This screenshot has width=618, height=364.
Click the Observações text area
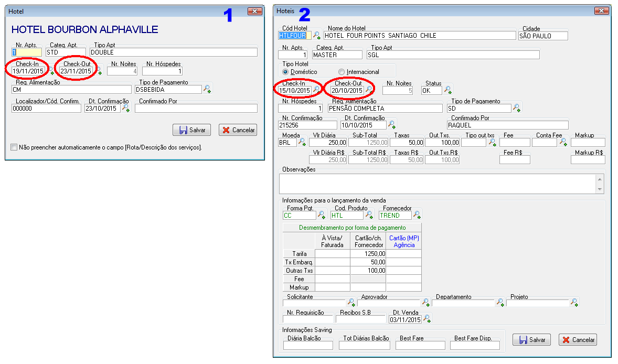(438, 184)
